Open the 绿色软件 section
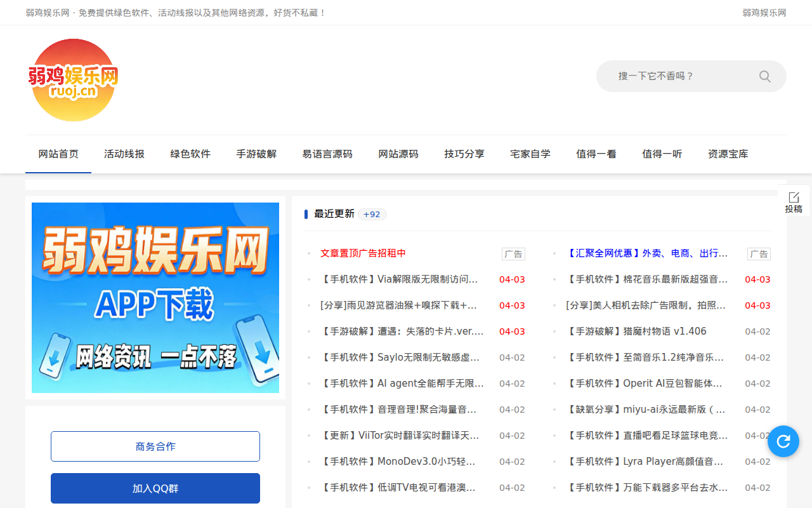 190,154
